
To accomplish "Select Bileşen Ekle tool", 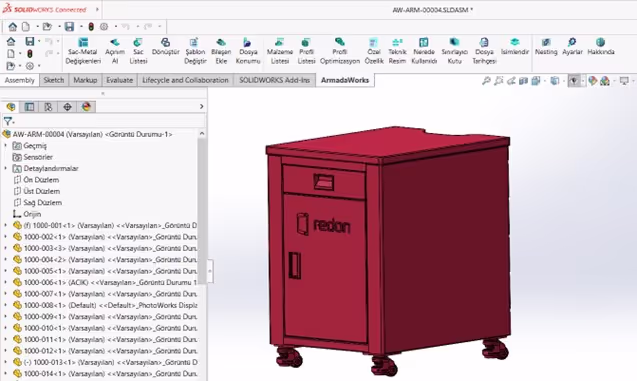I will 221,51.
